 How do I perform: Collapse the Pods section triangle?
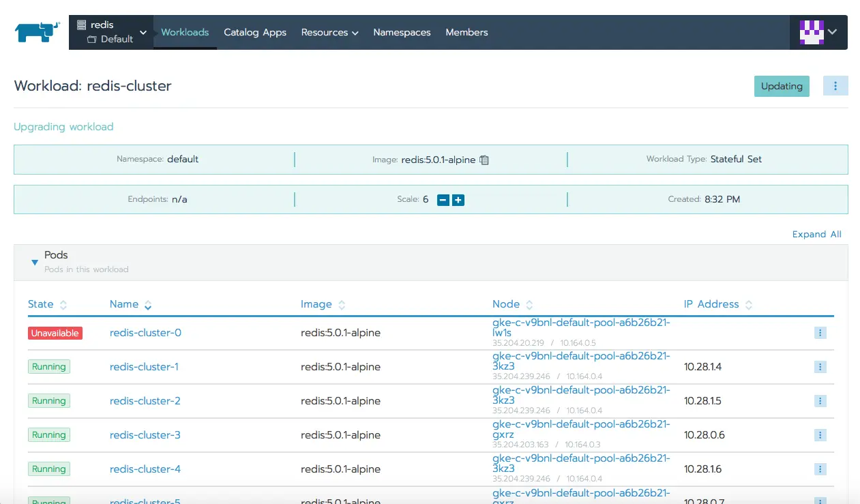pos(35,262)
